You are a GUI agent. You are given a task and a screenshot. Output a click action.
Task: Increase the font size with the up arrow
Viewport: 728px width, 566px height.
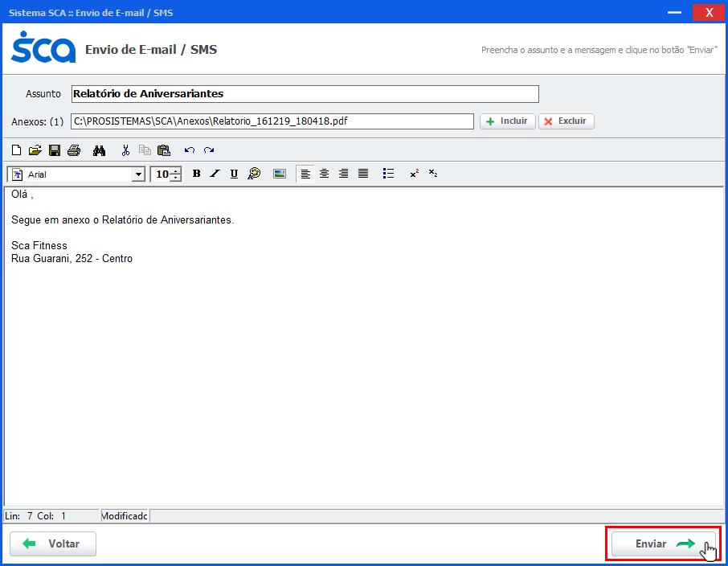(x=176, y=171)
